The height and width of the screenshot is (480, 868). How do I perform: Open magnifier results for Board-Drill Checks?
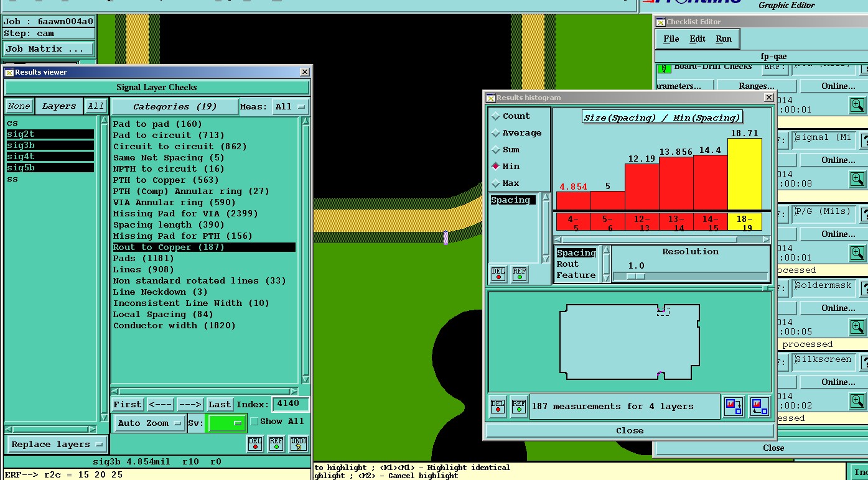tap(857, 105)
